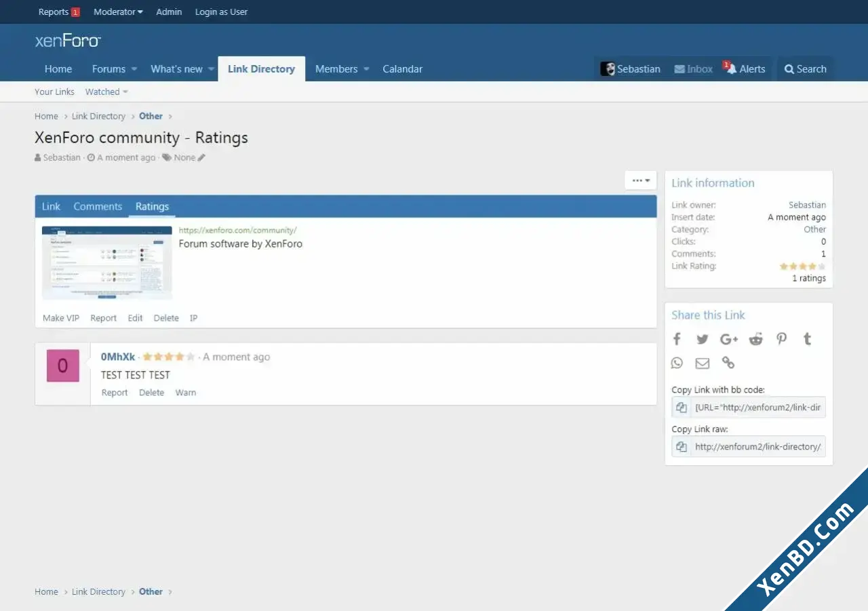Viewport: 868px width, 611px height.
Task: Click the 0MhXk user avatar
Action: [63, 366]
